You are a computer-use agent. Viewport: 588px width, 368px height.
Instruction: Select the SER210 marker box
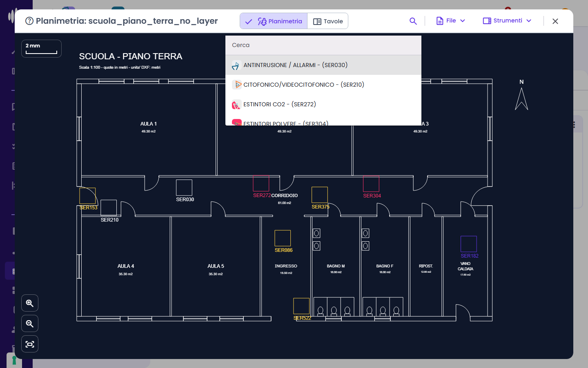tap(109, 208)
